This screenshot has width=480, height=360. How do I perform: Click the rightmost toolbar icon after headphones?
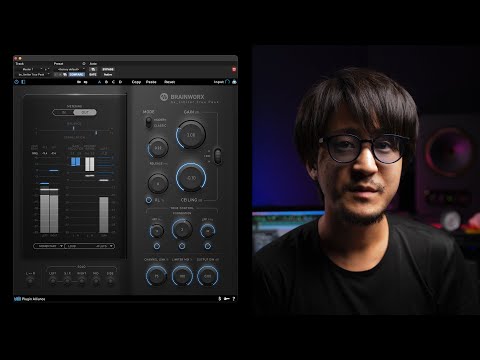pyautogui.click(x=234, y=81)
